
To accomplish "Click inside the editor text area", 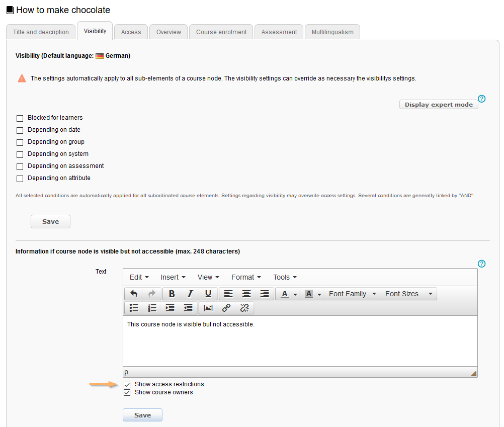I will pos(300,342).
